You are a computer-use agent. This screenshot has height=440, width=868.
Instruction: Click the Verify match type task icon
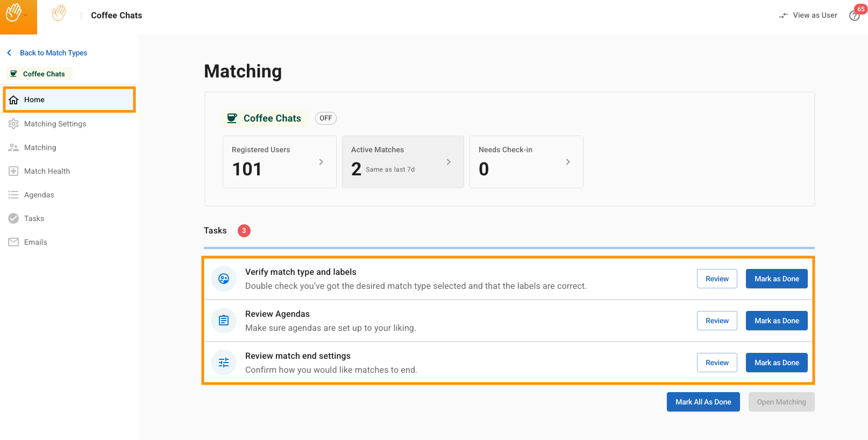coord(224,279)
